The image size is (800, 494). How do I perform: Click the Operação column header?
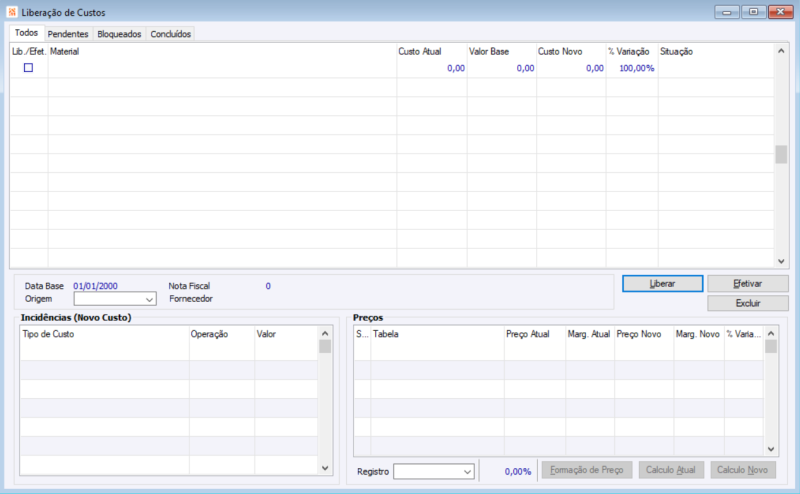[222, 334]
